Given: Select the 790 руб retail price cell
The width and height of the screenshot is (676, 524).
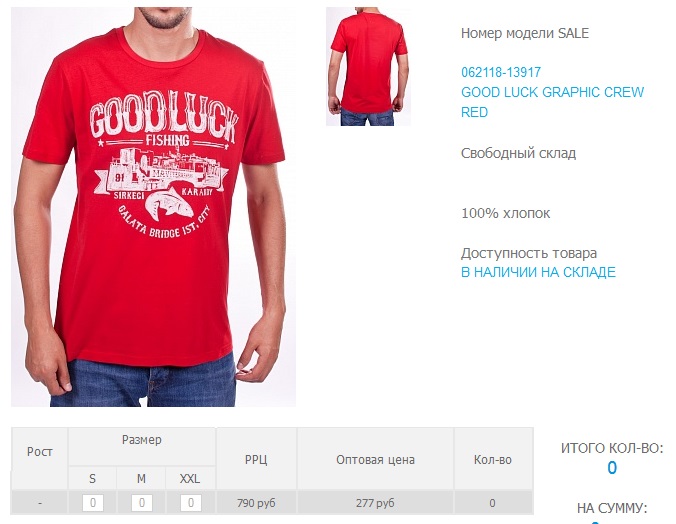Looking at the screenshot, I should 256,503.
